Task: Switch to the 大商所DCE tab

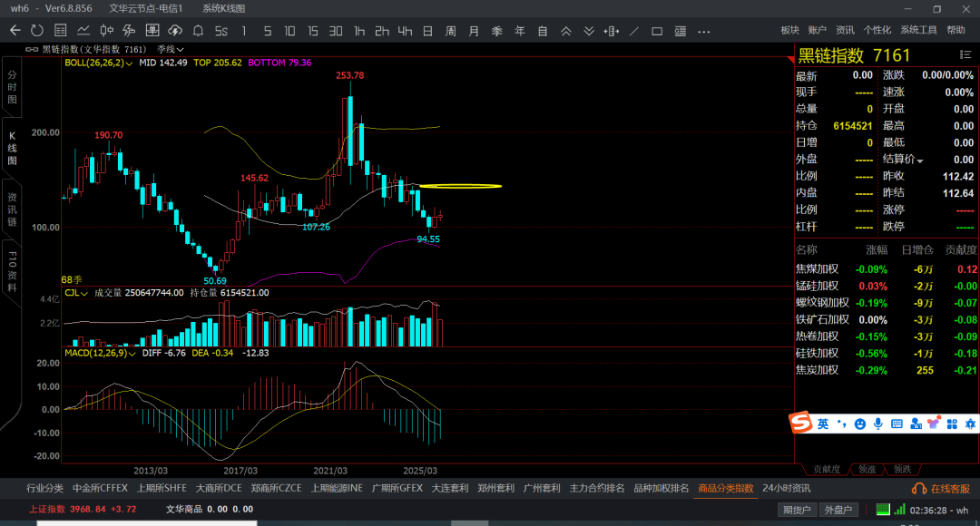Action: point(219,488)
